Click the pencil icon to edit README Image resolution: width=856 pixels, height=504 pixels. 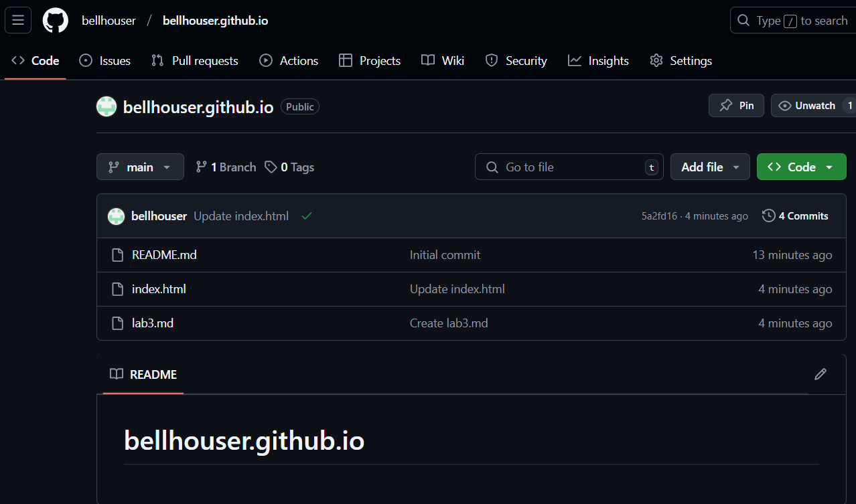pyautogui.click(x=820, y=374)
